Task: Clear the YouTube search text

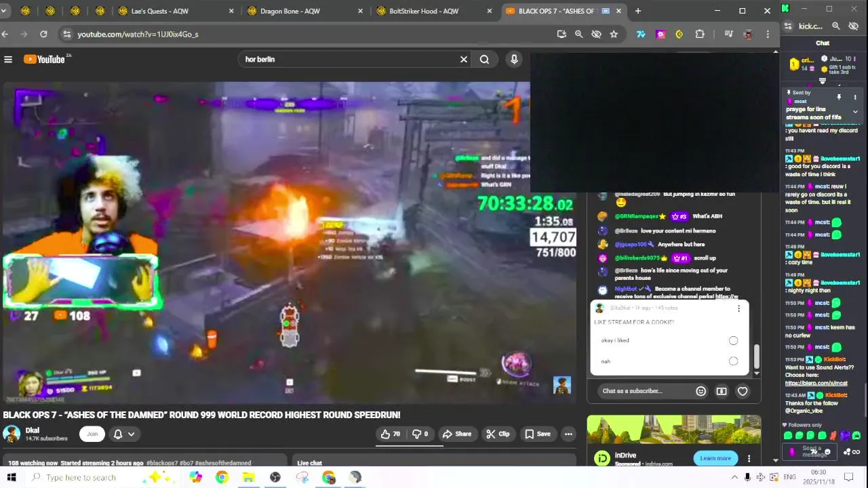Action: 464,60
